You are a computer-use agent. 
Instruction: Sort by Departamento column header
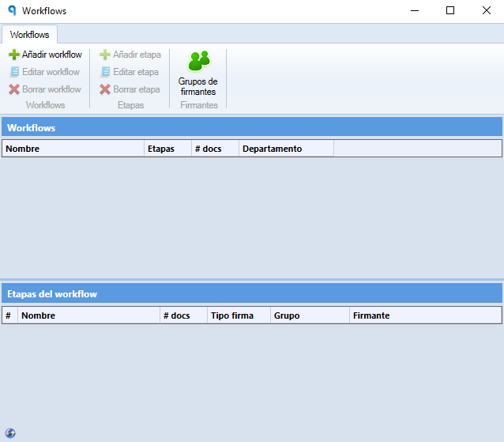pos(287,149)
